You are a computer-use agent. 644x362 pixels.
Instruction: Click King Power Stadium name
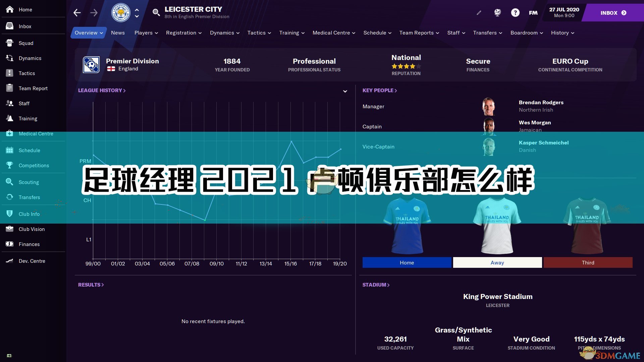[x=497, y=297]
